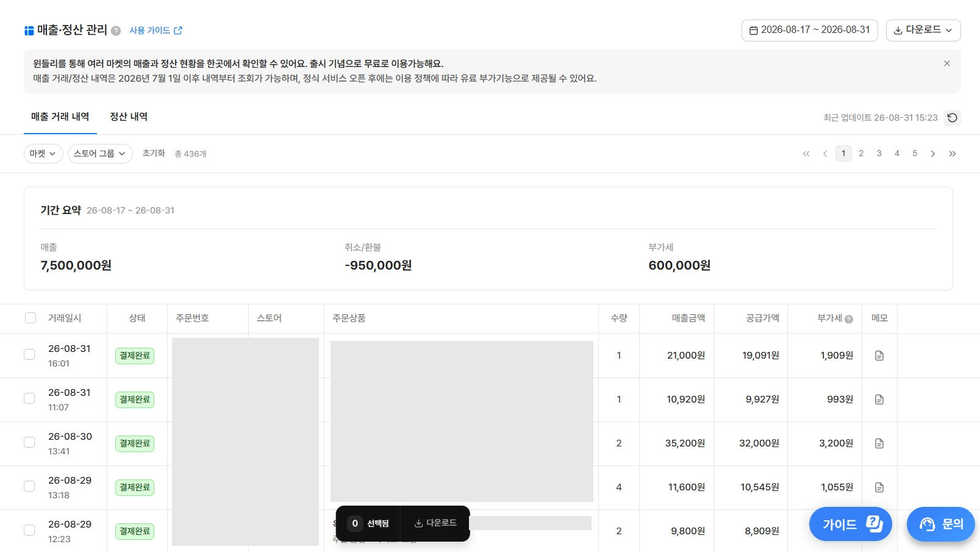Select the 매출 거래 내역 tab
980x552 pixels.
(x=60, y=116)
